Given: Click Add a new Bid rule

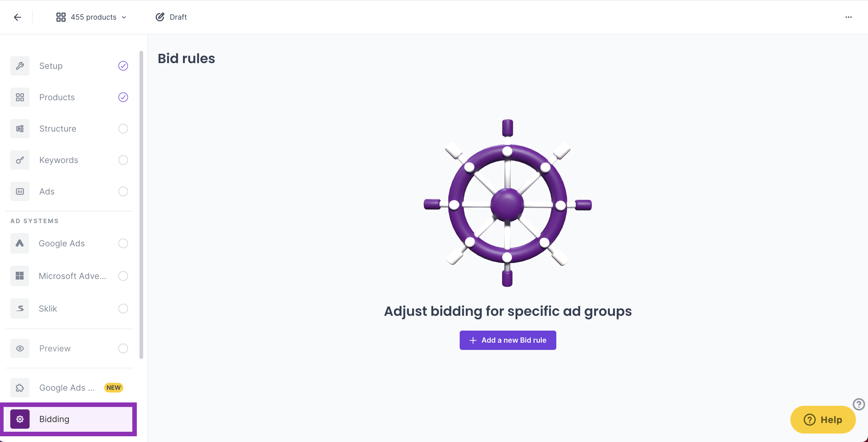Looking at the screenshot, I should (507, 340).
